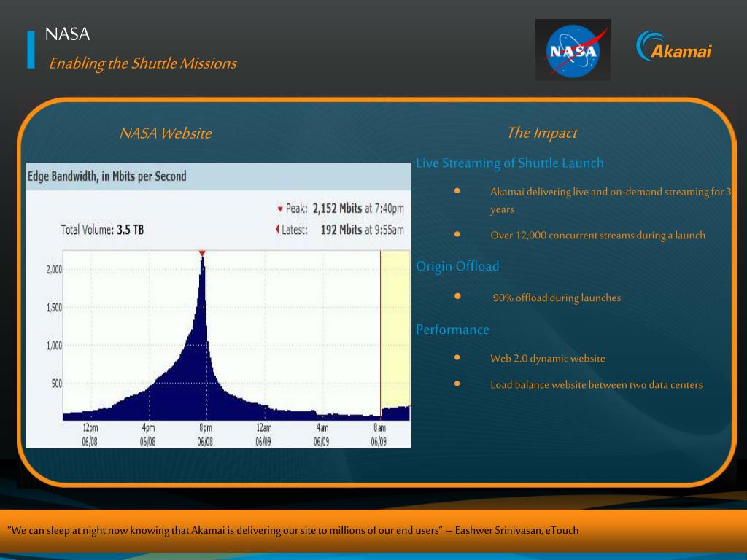Click the '500' y-axis label
Image resolution: width=747 pixels, height=560 pixels.
[57, 384]
